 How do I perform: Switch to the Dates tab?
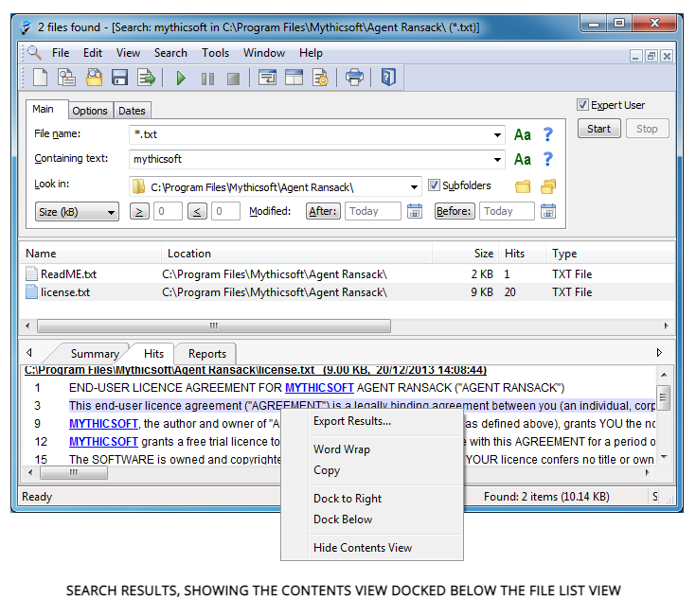tap(132, 111)
